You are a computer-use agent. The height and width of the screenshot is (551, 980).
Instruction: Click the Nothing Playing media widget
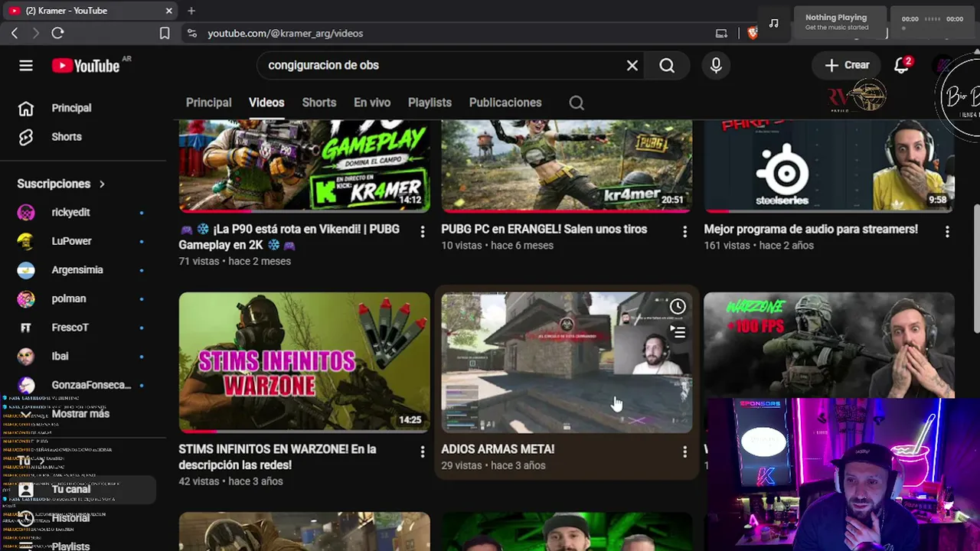(x=841, y=22)
